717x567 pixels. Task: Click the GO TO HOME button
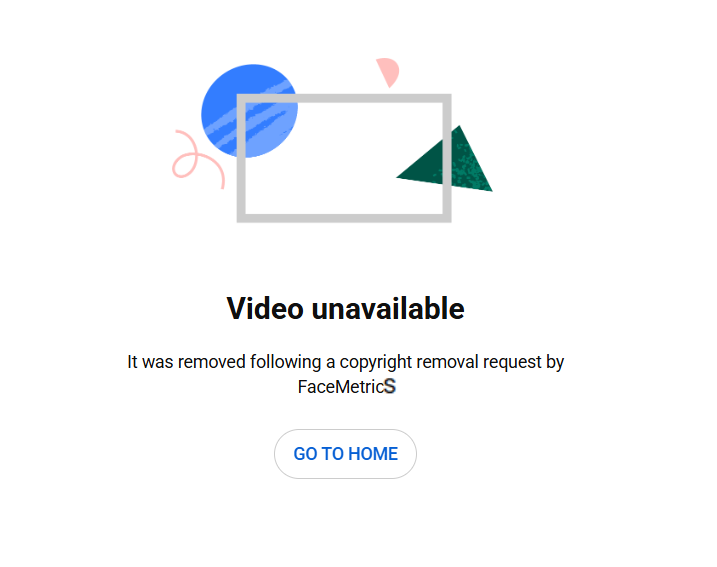[345, 454]
